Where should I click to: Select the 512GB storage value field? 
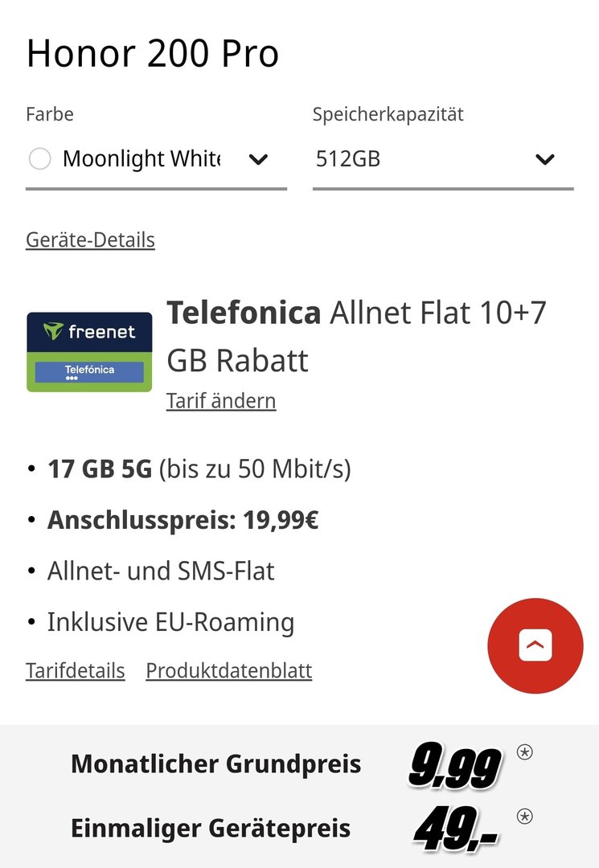pyautogui.click(x=348, y=159)
